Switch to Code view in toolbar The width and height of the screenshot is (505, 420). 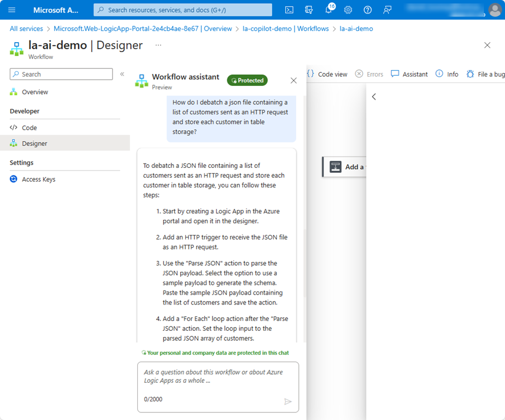pyautogui.click(x=327, y=74)
